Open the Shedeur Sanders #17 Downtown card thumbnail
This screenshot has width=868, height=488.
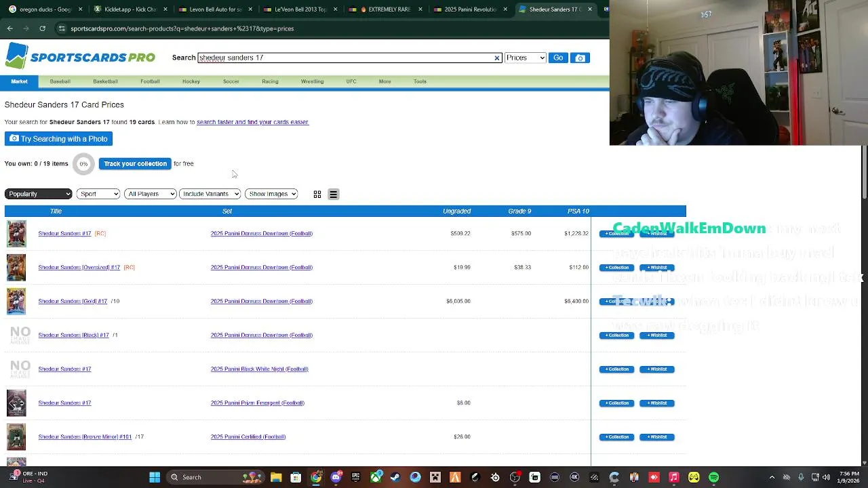(16, 234)
